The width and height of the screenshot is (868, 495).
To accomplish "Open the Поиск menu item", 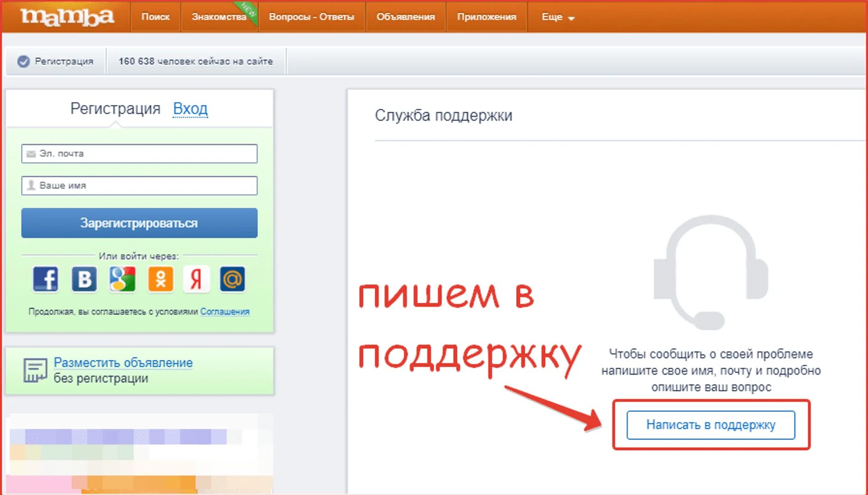I will point(155,17).
